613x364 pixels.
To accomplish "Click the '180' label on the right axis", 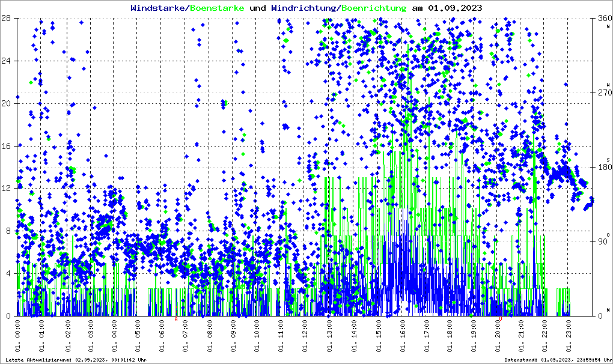I will coord(605,167).
